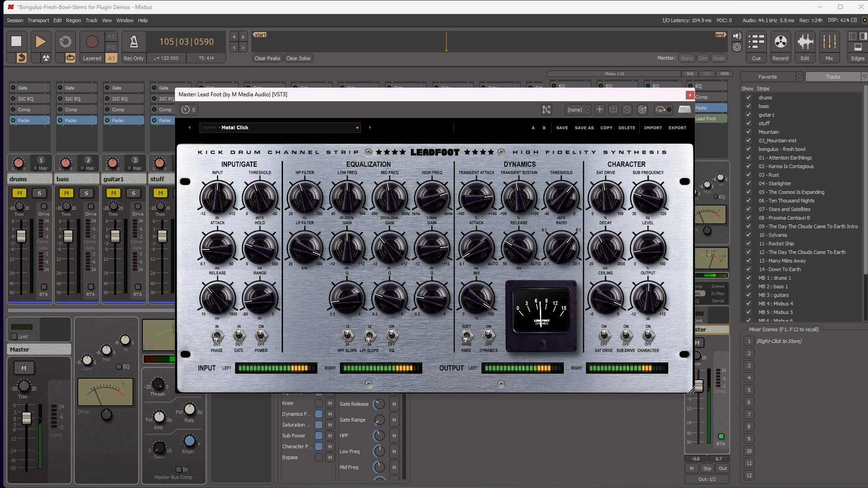Click the drums channel fader handle
This screenshot has width=868, height=488.
coord(21,236)
